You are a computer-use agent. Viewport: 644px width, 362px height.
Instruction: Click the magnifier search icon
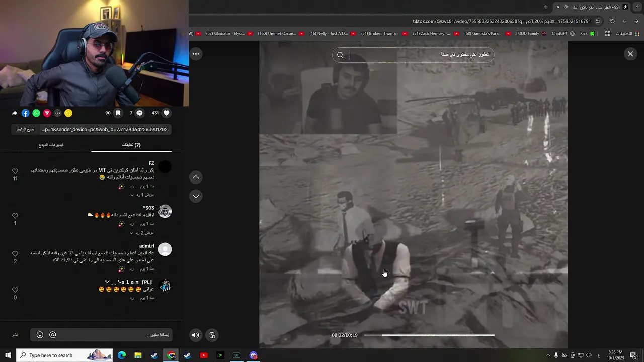(340, 55)
